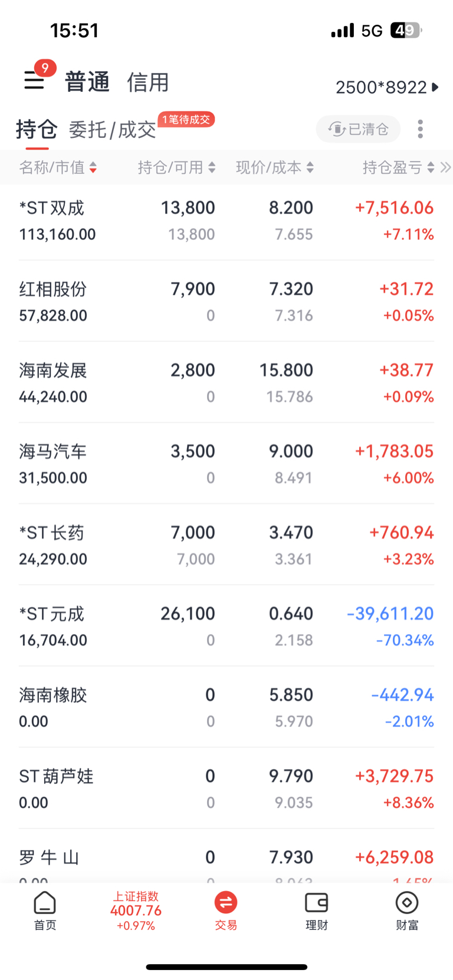Sort by 名称/市值 column

click(58, 168)
